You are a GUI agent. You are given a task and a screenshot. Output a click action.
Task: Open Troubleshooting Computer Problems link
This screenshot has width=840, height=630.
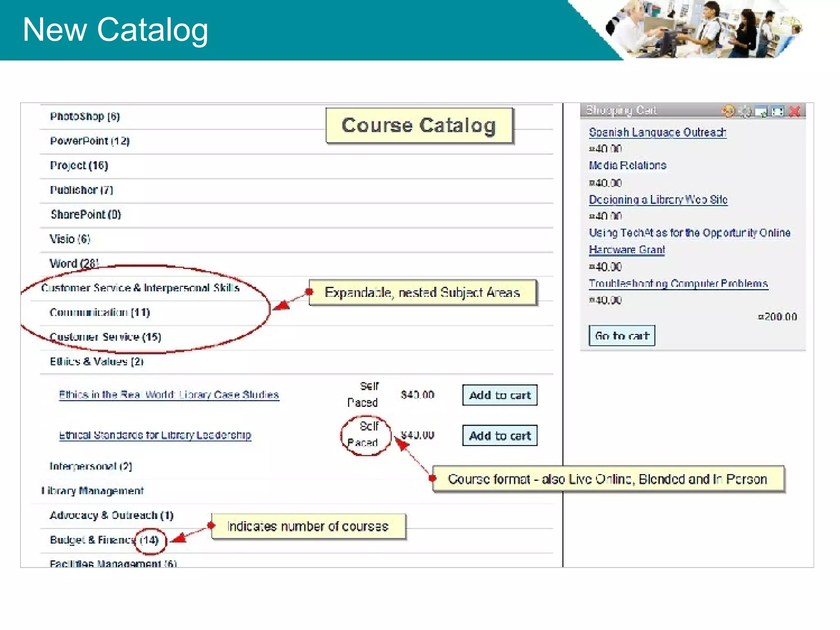click(678, 283)
